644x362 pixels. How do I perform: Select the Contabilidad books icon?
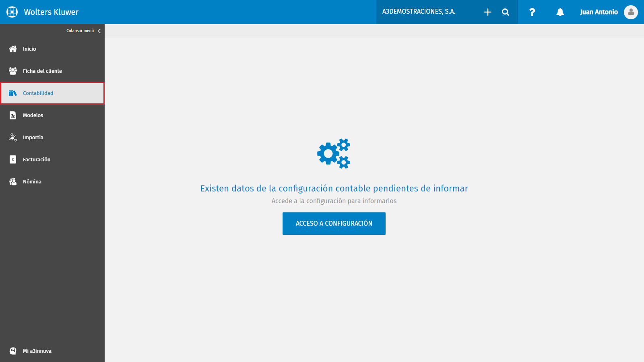(x=13, y=93)
